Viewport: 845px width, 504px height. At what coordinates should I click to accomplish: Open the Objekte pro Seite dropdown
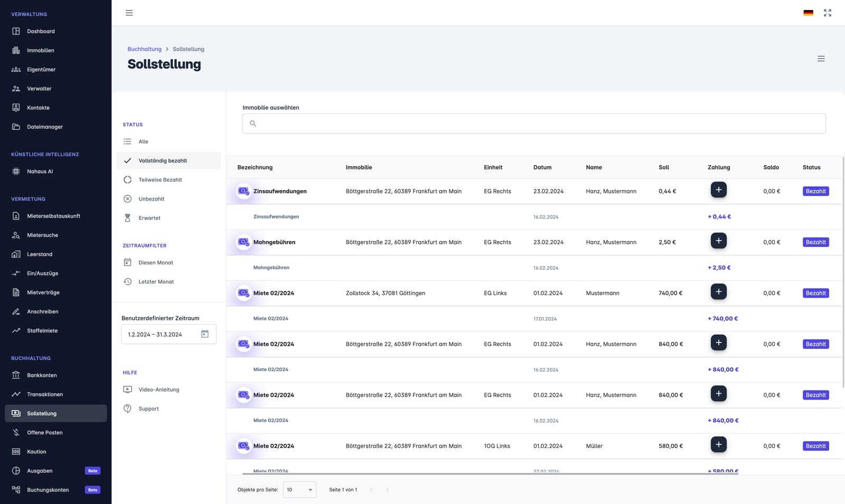point(299,490)
